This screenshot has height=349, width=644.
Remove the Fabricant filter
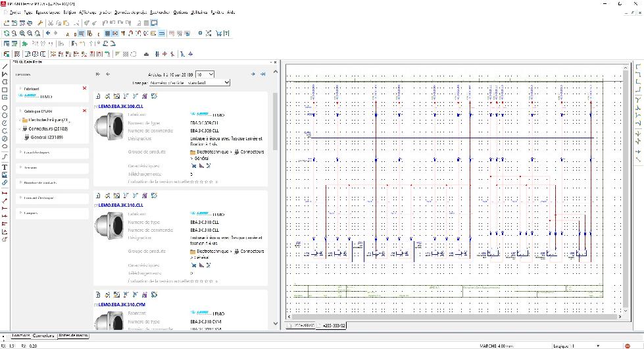point(84,88)
